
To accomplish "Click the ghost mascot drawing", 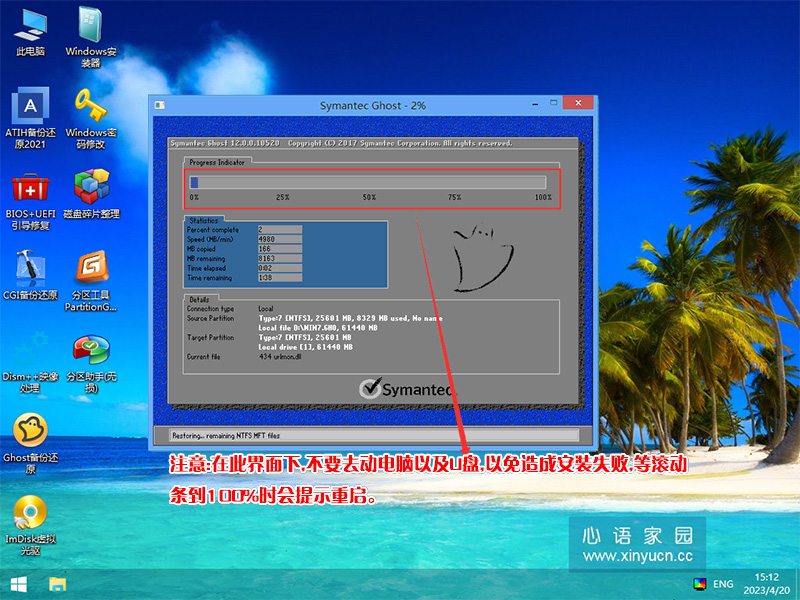I will (483, 258).
